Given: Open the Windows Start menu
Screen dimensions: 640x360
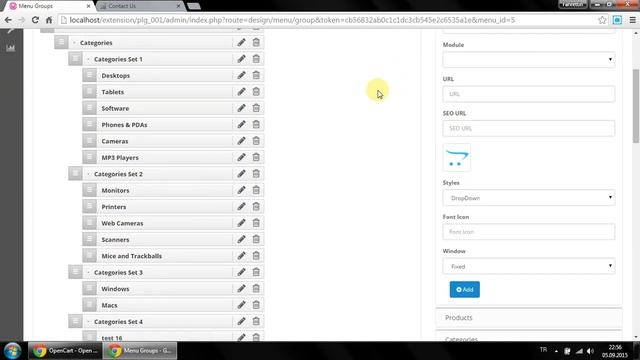Looking at the screenshot, I should 12,351.
